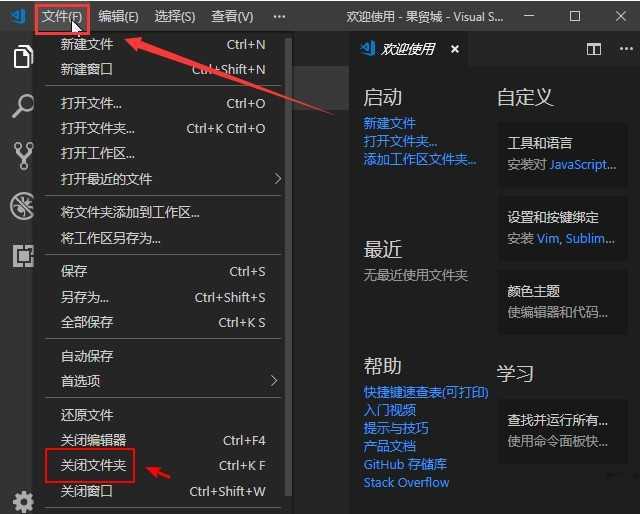Open the 快捷键速查表(可打印) link
This screenshot has height=514, width=640.
point(426,392)
